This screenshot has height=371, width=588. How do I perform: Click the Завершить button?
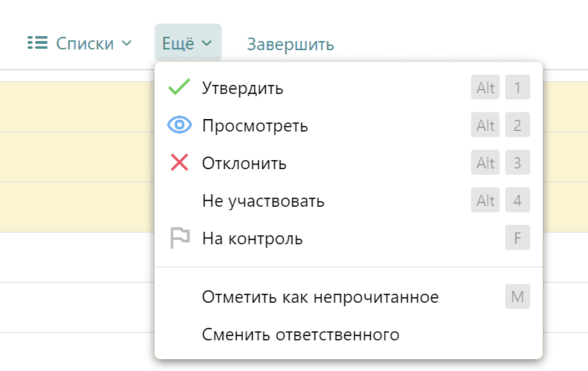coord(290,44)
